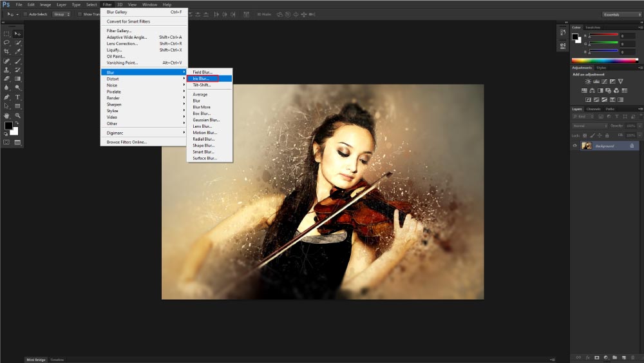Select the Move tool in the toolbox
This screenshot has height=363, width=644.
coord(17,34)
